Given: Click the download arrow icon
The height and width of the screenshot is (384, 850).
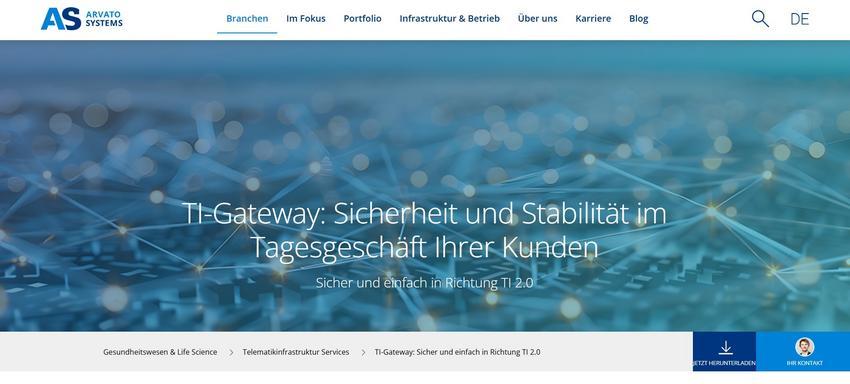Looking at the screenshot, I should pyautogui.click(x=725, y=348).
